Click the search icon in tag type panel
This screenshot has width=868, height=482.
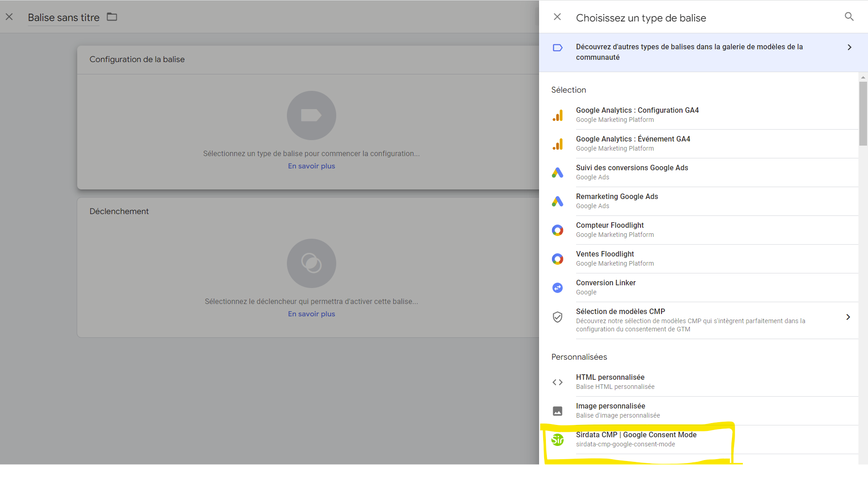point(849,17)
